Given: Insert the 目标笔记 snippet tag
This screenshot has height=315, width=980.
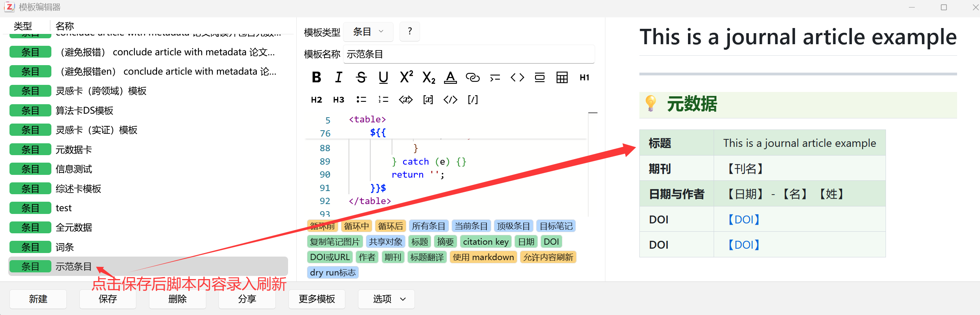Looking at the screenshot, I should (556, 226).
